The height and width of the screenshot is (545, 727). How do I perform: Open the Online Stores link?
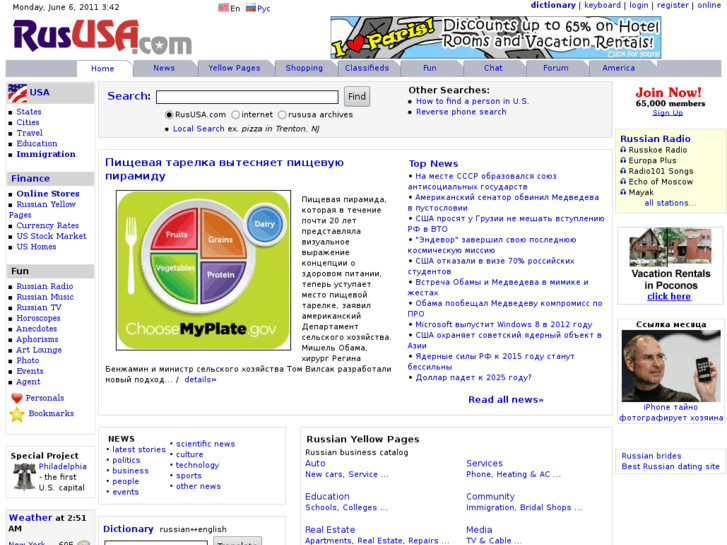pos(48,194)
